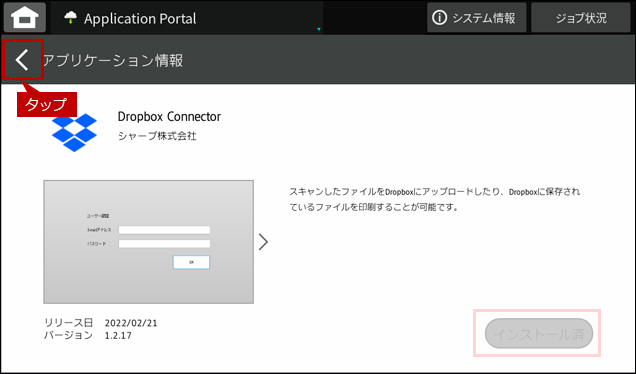Click the red タップ callout label
The width and height of the screenshot is (636, 374).
pyautogui.click(x=47, y=105)
